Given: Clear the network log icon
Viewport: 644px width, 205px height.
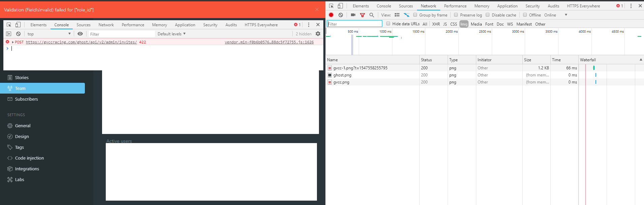Looking at the screenshot, I should tap(341, 15).
